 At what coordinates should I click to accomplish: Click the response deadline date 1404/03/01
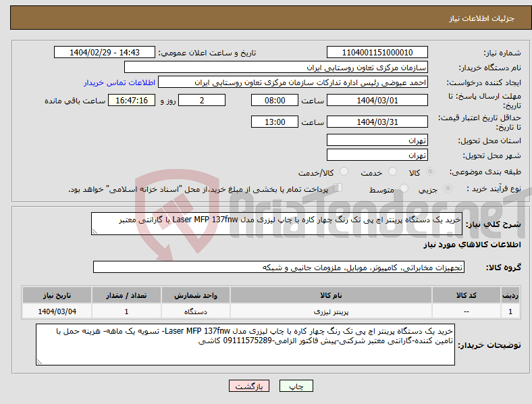click(377, 100)
